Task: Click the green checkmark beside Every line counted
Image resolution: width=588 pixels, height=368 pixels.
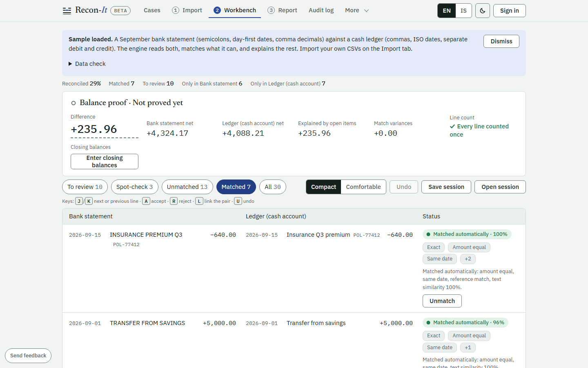Action: coord(452,126)
